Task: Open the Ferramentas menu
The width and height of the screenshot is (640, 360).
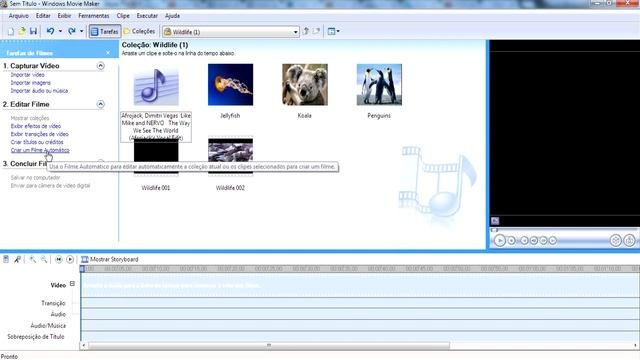Action: [x=93, y=16]
